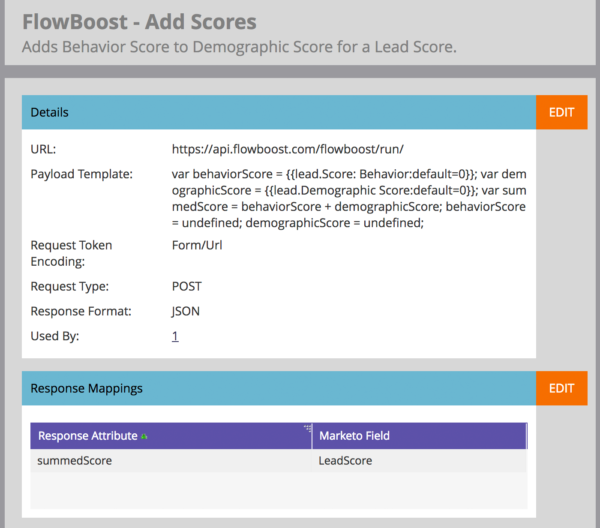Click the 'FlowBoost - Add Scores' title
Screen dimensions: 600x528
click(139, 22)
